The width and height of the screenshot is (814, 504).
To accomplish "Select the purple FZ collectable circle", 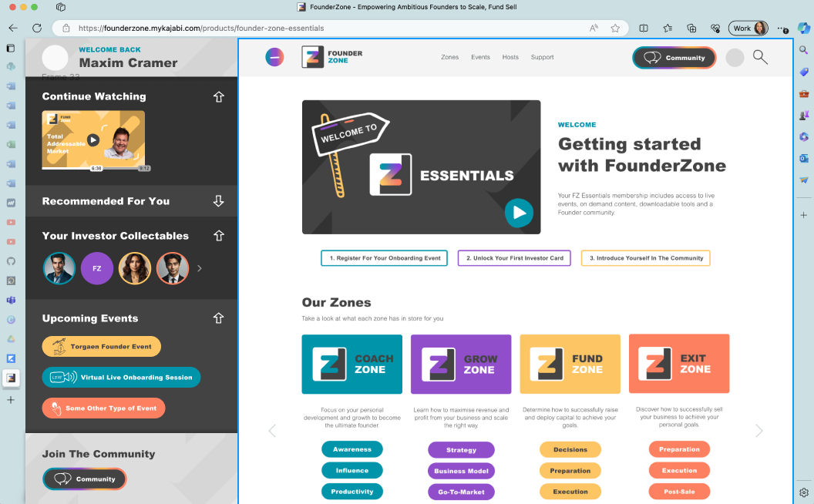I will pos(96,268).
